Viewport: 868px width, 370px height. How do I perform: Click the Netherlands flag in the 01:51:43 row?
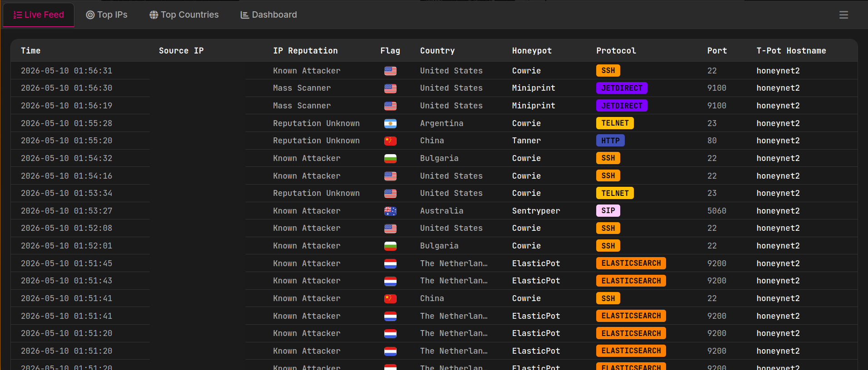click(390, 281)
